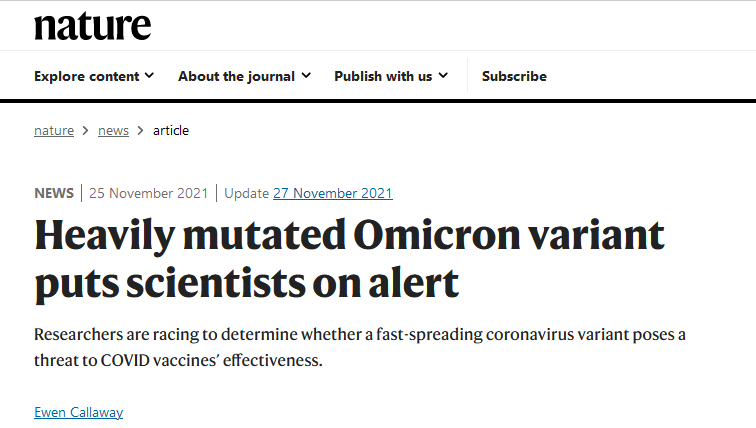Click the NEWS category label
Viewport: 756px width, 428px height.
click(x=54, y=193)
